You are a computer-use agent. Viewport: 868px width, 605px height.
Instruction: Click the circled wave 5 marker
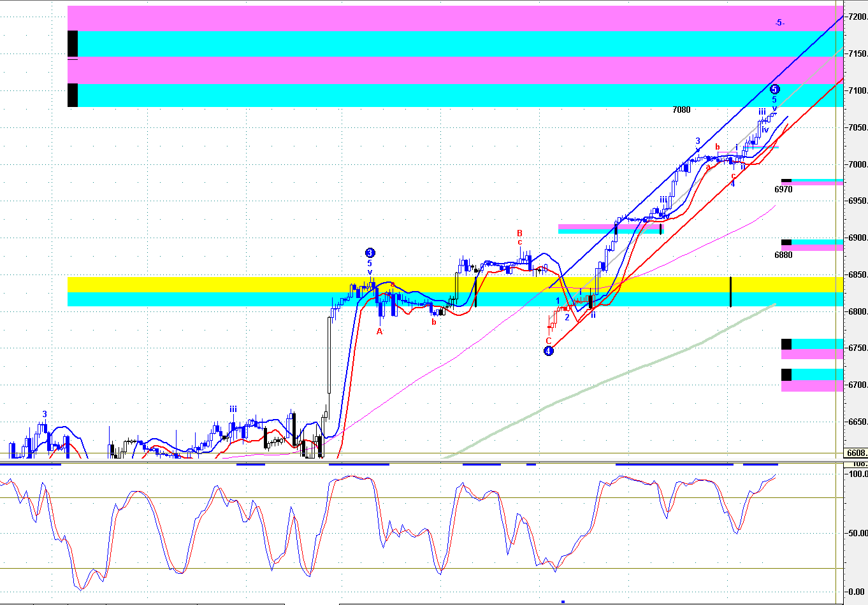tap(774, 89)
